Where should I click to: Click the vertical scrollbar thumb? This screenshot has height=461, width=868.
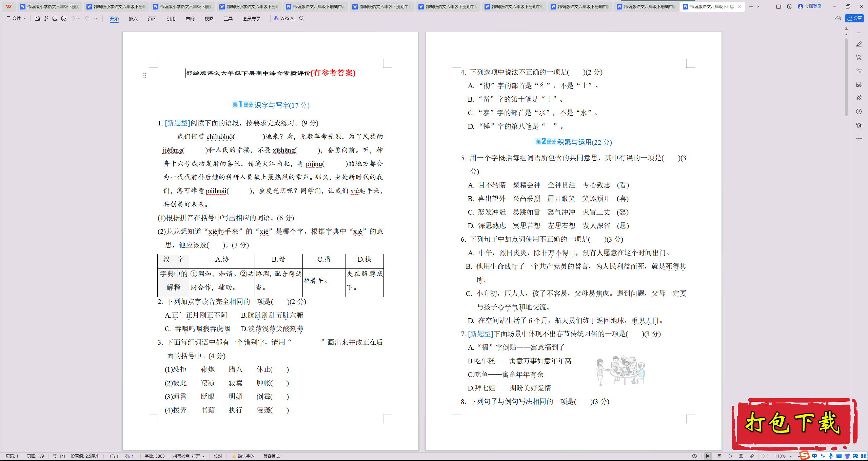846,77
